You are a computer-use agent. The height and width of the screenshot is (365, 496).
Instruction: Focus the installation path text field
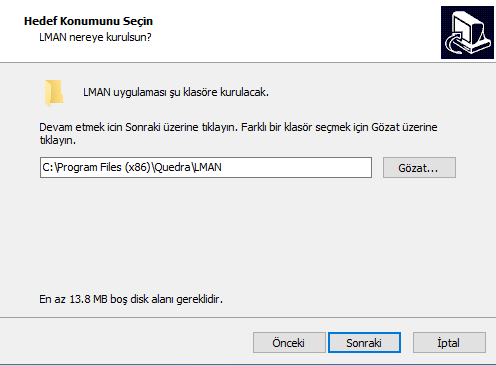(206, 168)
